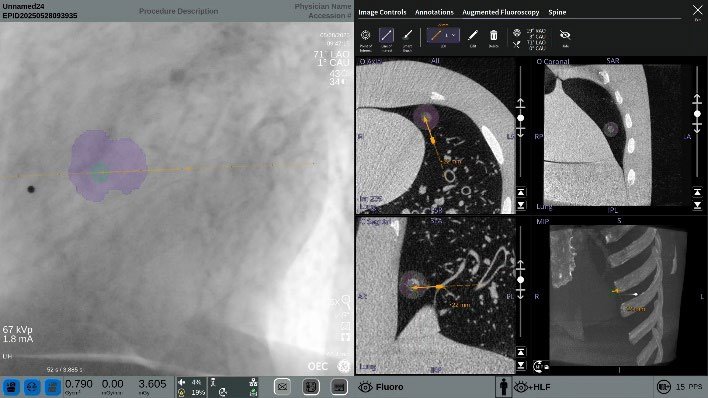Toggle the Hide annotations eye icon
The image size is (708, 398).
click(565, 35)
